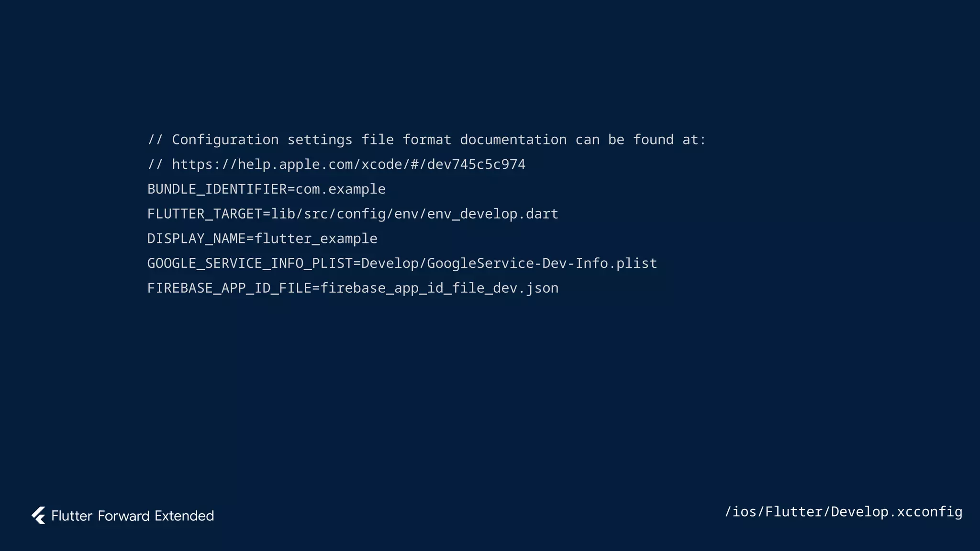
Task: Click the word Configuration in the first comment
Action: (225, 140)
